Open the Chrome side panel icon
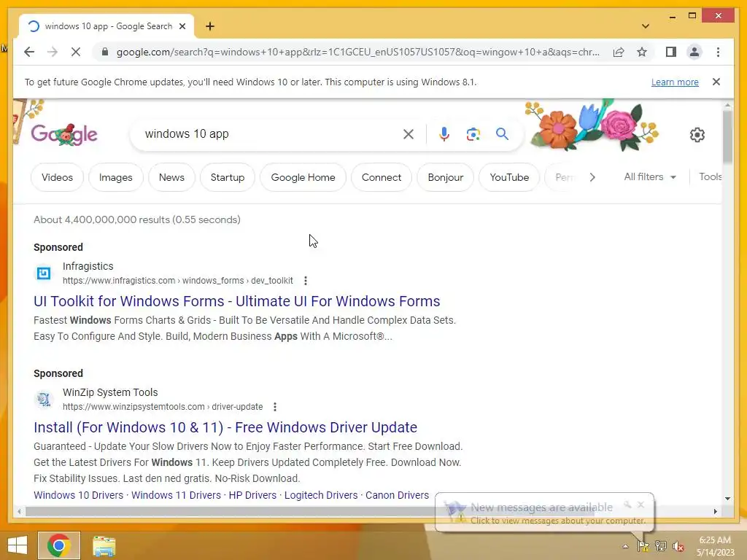This screenshot has height=560, width=747. coord(671,52)
